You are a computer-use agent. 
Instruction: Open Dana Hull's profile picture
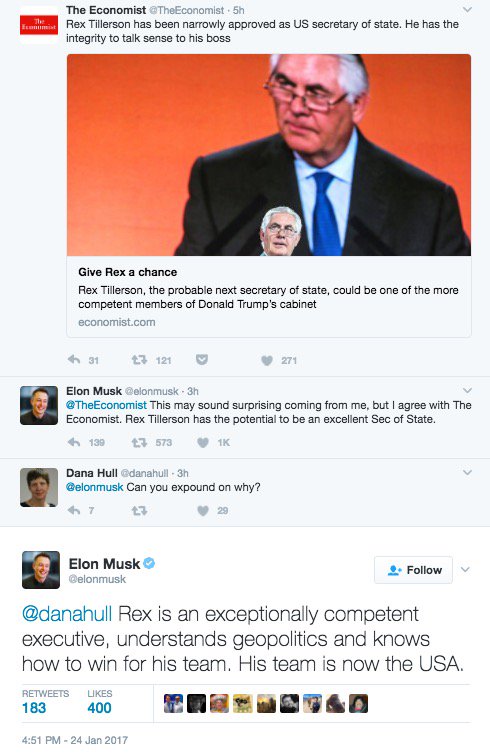39,487
